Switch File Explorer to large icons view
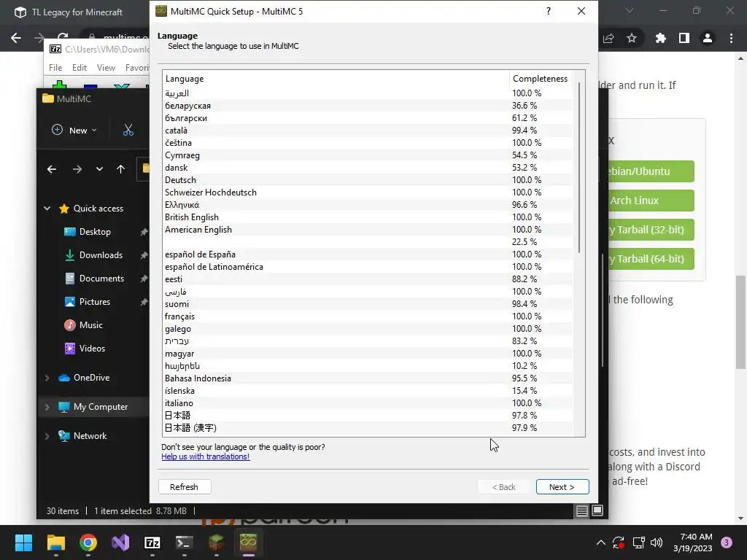The height and width of the screenshot is (560, 747). (x=597, y=510)
